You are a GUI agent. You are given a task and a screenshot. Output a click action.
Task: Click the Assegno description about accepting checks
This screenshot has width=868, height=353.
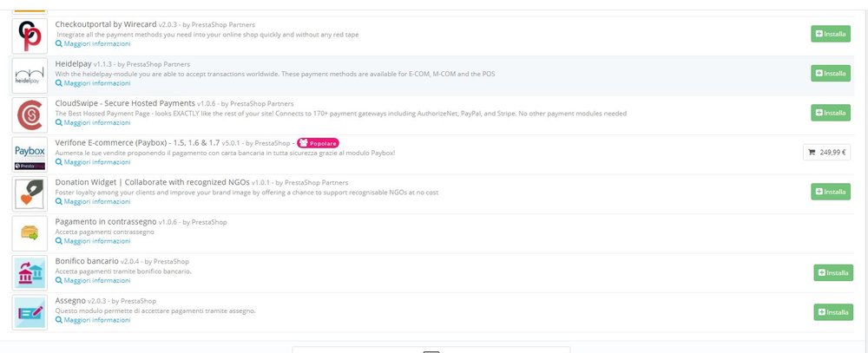(x=155, y=311)
